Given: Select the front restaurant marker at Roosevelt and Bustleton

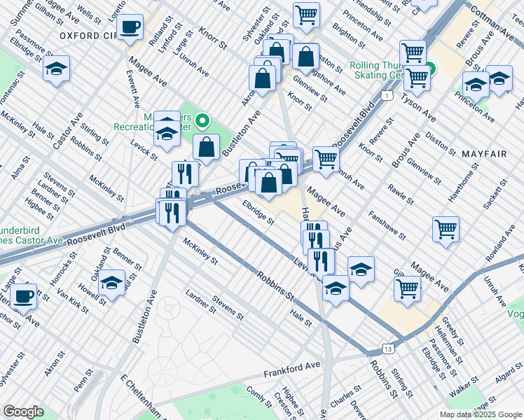Looking at the screenshot, I should click(172, 212).
